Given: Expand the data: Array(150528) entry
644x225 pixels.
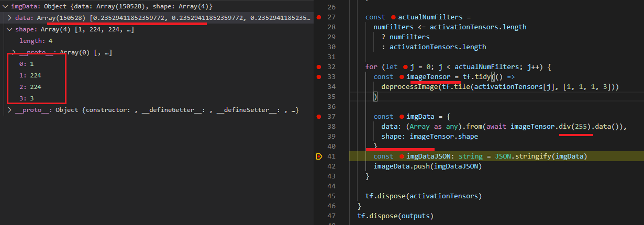Looking at the screenshot, I should point(10,17).
